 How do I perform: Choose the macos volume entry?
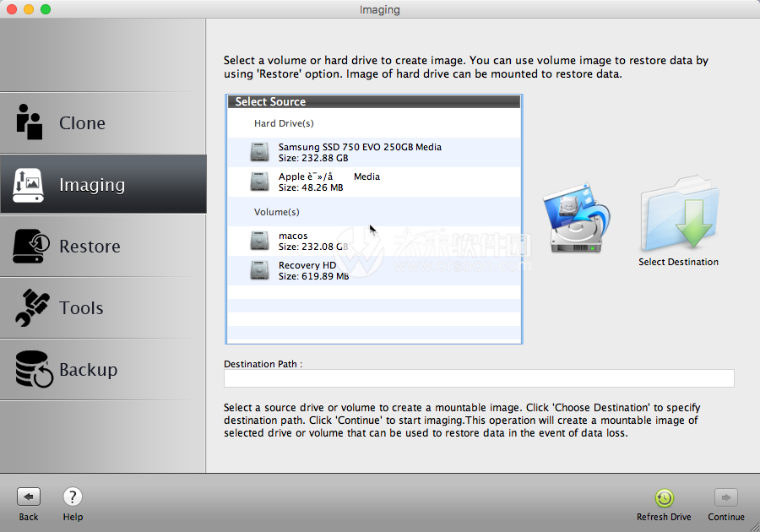[x=374, y=241]
